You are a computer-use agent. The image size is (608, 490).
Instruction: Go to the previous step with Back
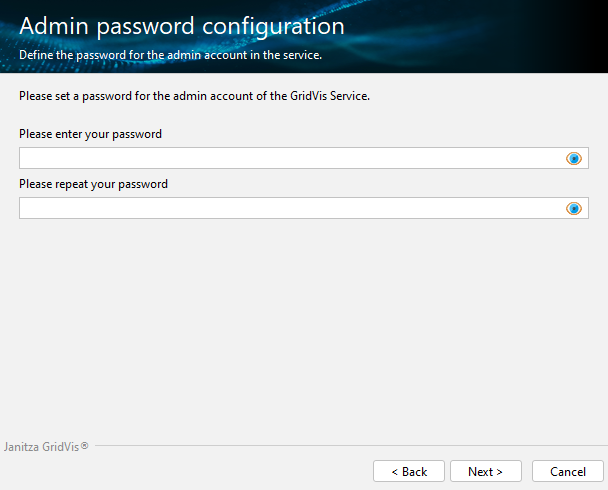pyautogui.click(x=408, y=471)
